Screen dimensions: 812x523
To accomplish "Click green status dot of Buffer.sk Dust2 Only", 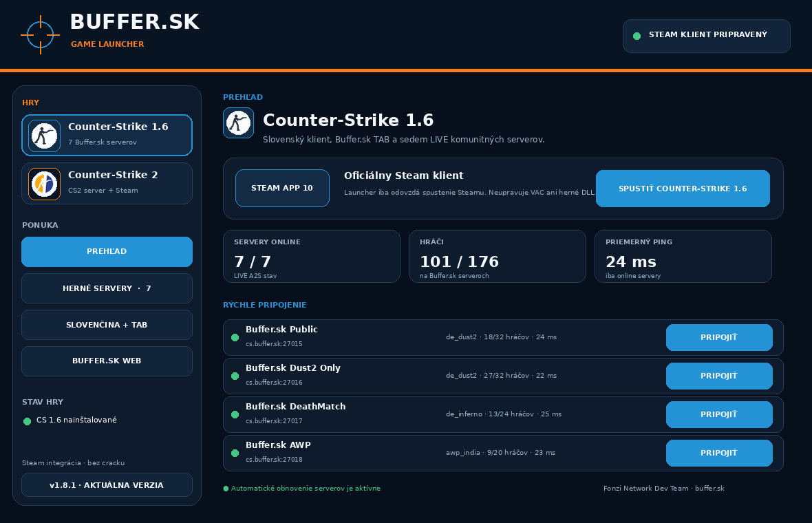I will (x=235, y=376).
